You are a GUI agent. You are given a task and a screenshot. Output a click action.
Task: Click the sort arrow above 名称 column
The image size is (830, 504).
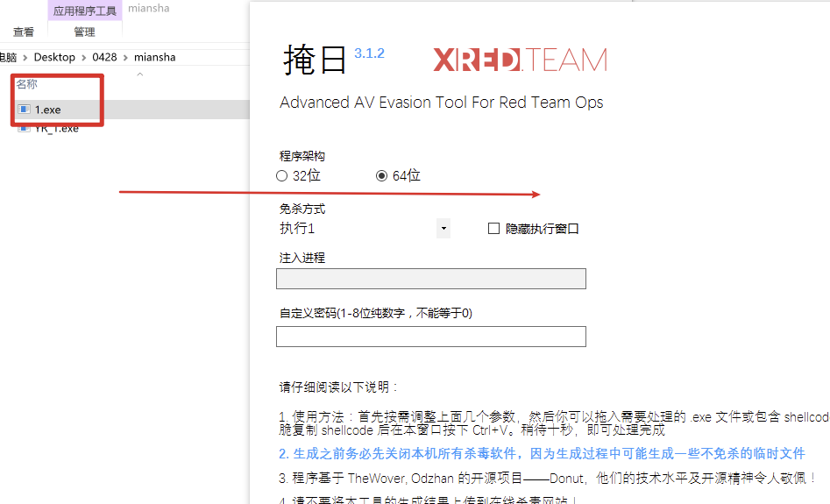139,75
